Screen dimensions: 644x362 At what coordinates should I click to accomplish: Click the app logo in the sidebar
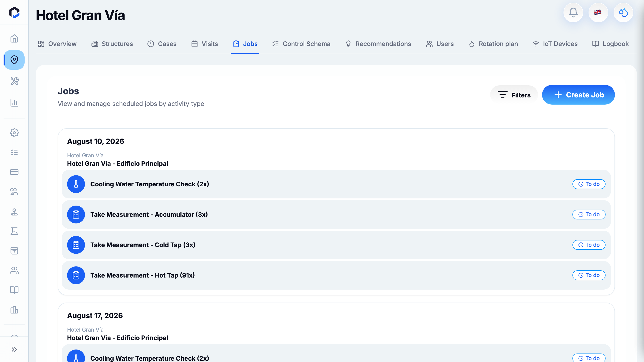pos(14,13)
